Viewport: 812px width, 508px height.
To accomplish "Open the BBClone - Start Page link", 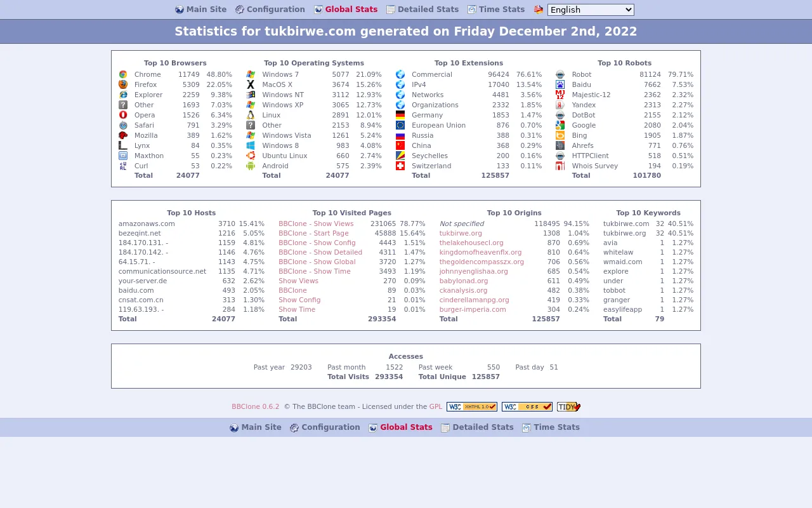I will 313,233.
